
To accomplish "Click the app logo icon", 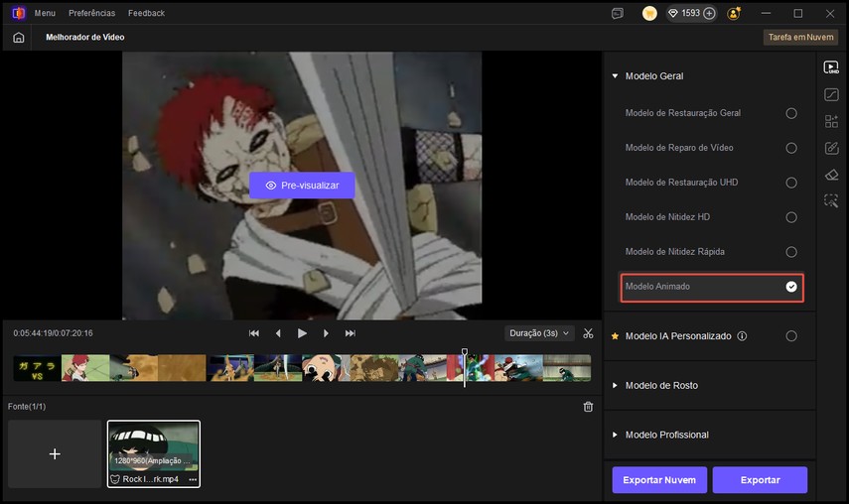I will [x=19, y=13].
